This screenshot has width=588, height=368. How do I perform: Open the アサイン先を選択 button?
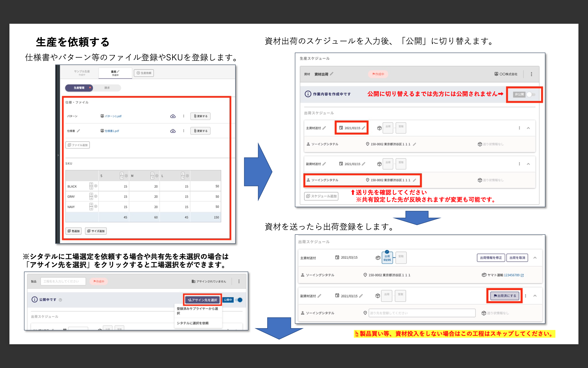[202, 300]
